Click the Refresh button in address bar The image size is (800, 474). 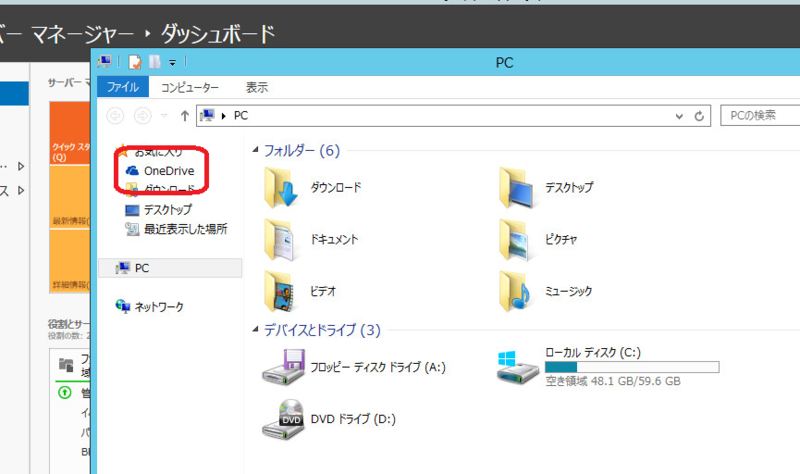click(699, 116)
